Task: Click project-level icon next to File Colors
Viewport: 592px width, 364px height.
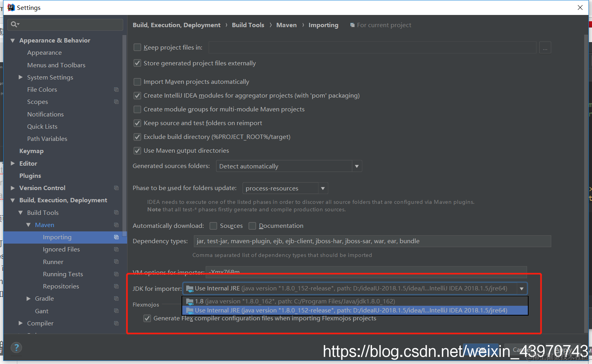Action: pyautogui.click(x=116, y=89)
